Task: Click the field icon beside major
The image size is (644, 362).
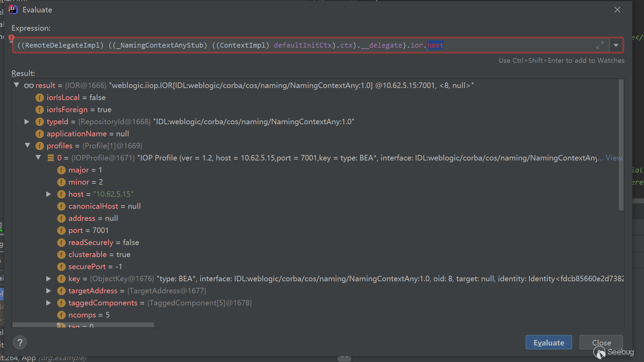Action: click(x=61, y=170)
